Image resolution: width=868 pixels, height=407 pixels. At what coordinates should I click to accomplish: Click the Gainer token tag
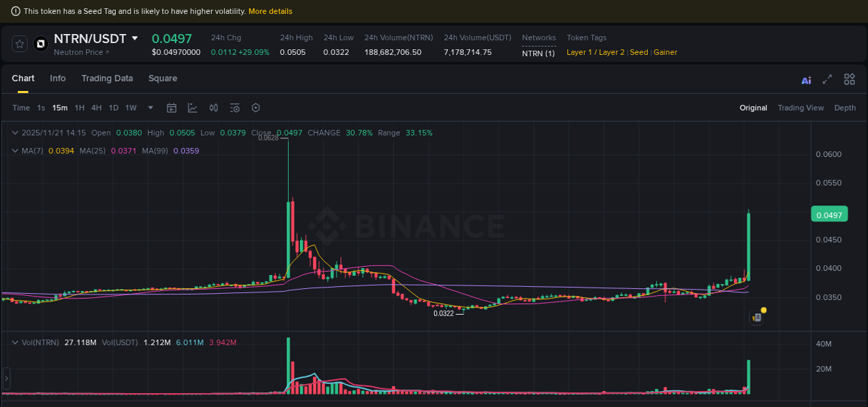(x=665, y=52)
